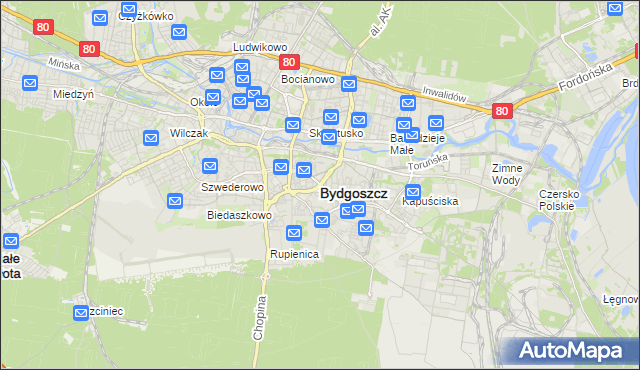Select the envelope icon directly below Ludwikowo
Image resolution: width=640 pixels, height=370 pixels.
click(242, 66)
